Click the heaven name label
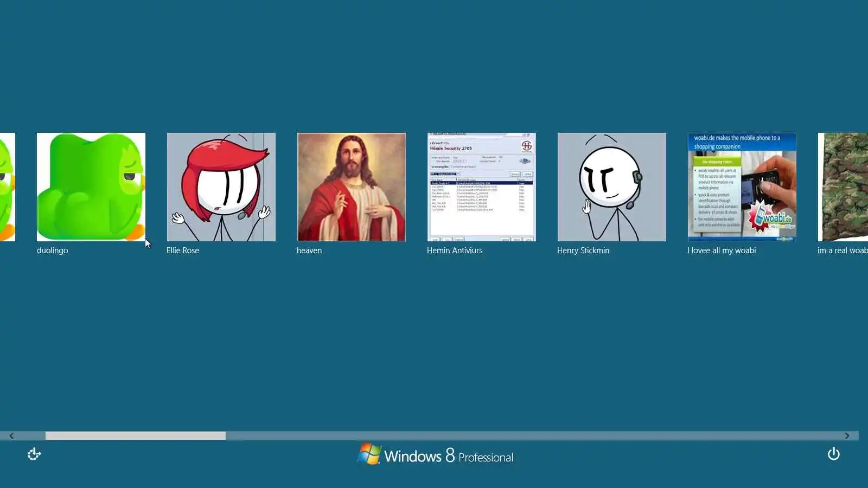 click(x=309, y=251)
